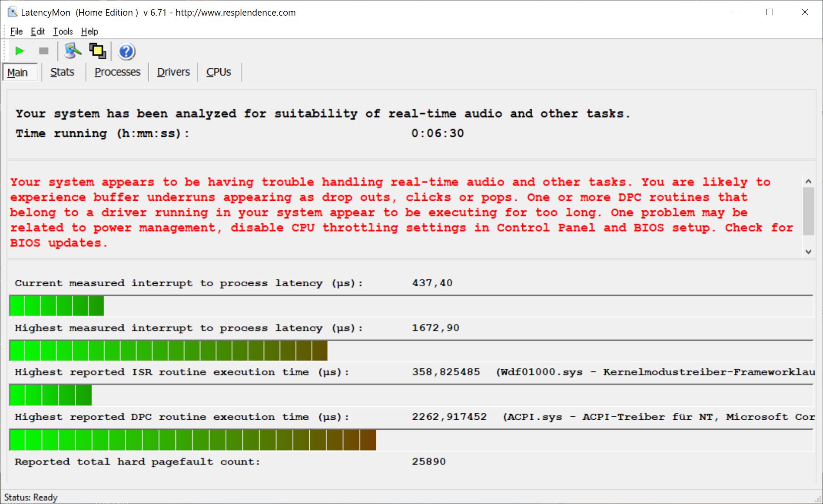Click the gray stop monitor button
The width and height of the screenshot is (823, 504).
(43, 51)
